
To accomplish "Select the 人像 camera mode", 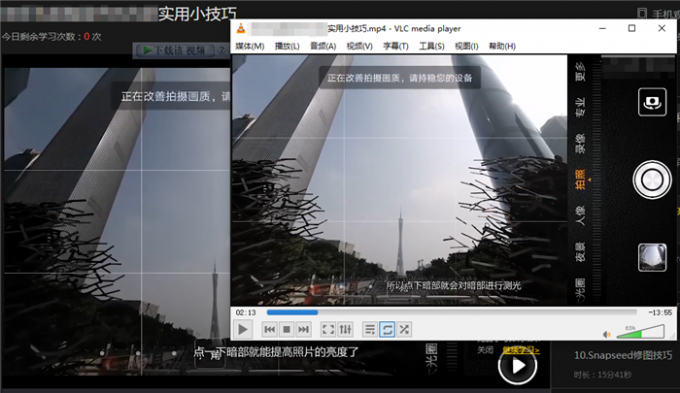I will [x=580, y=216].
